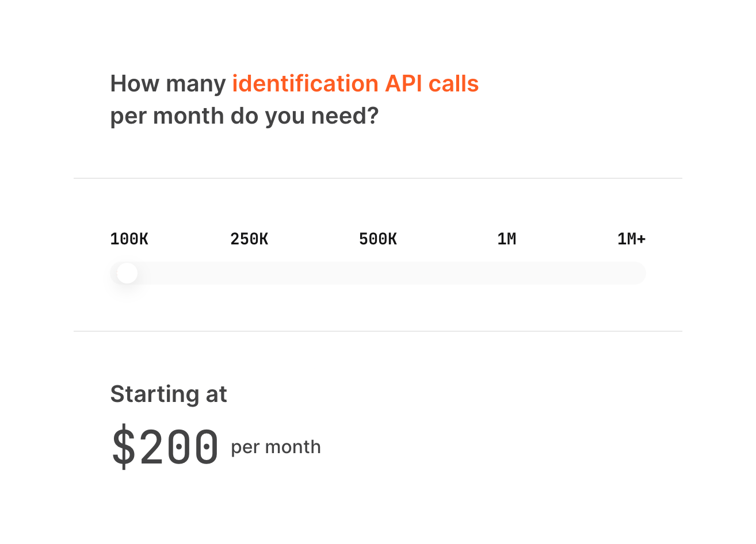Select the 1M+ tier label
The height and width of the screenshot is (544, 756).
631,239
